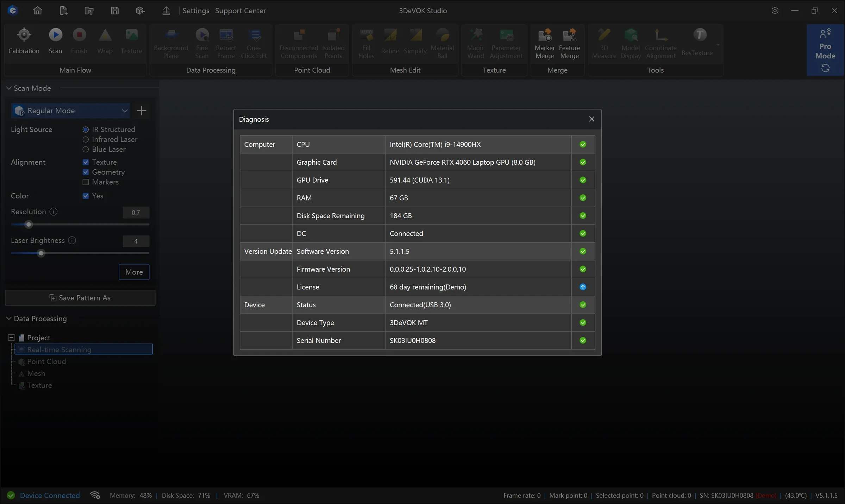Toggle the Color Yes checkbox
This screenshot has width=845, height=504.
point(86,196)
